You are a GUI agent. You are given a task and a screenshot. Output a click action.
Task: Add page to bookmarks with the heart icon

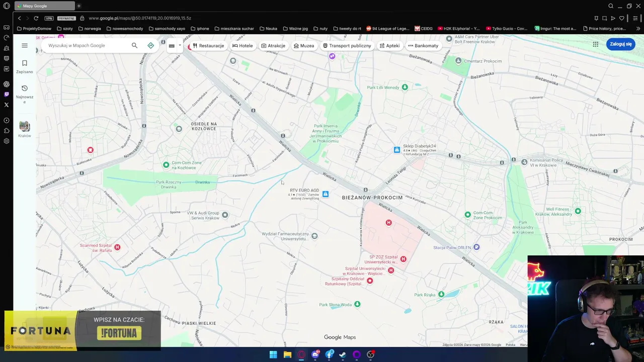tap(622, 18)
